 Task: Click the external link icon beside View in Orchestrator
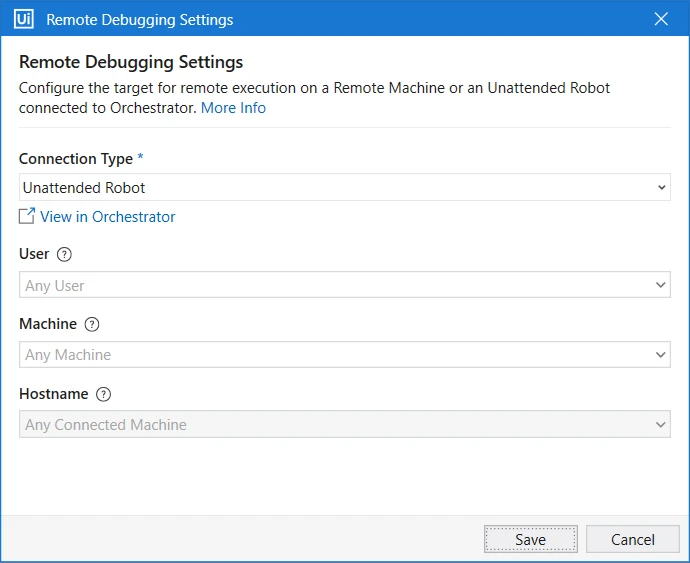(27, 216)
